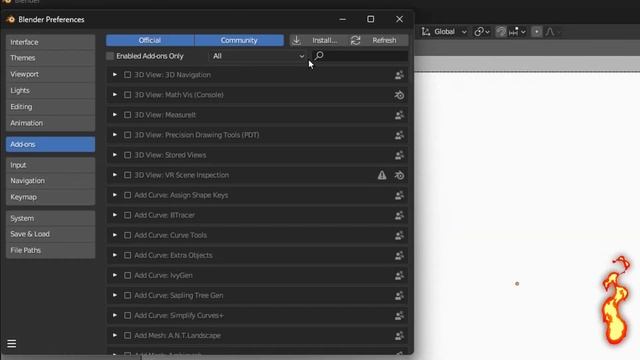The width and height of the screenshot is (640, 360).
Task: Click the Refresh circular arrows icon
Action: pos(356,40)
